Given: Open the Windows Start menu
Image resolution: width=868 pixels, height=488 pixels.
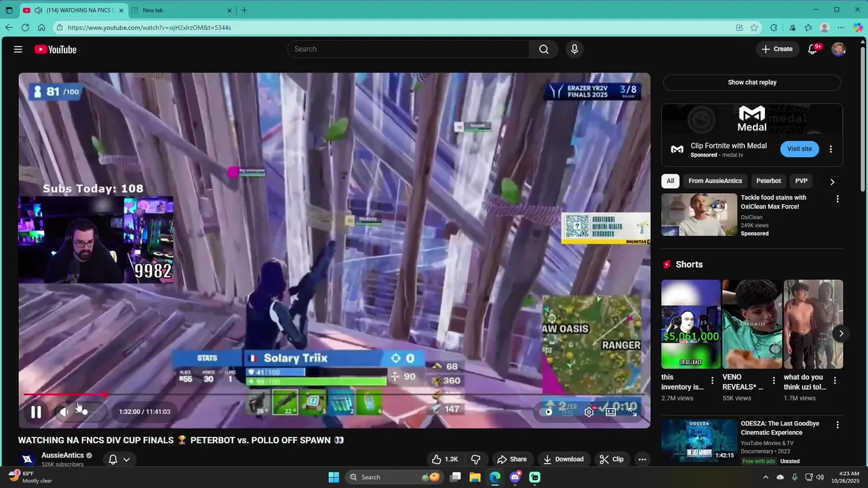Looking at the screenshot, I should coord(334,477).
